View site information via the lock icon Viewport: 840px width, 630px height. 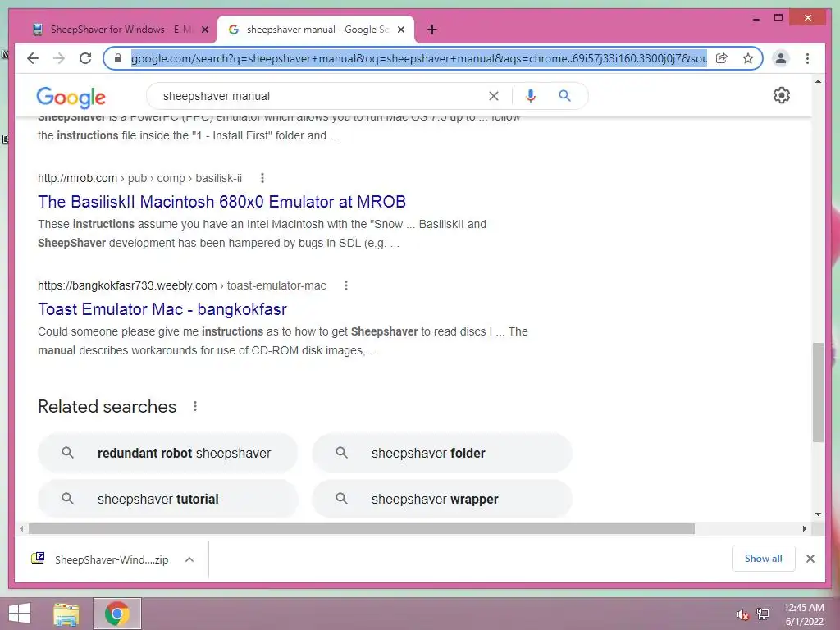coord(118,58)
